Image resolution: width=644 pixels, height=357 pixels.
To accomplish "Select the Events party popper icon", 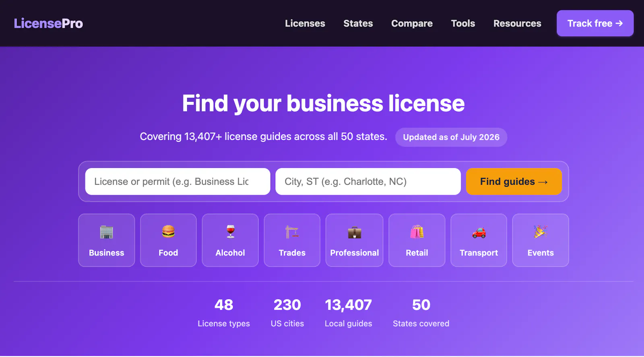I will [x=540, y=231].
